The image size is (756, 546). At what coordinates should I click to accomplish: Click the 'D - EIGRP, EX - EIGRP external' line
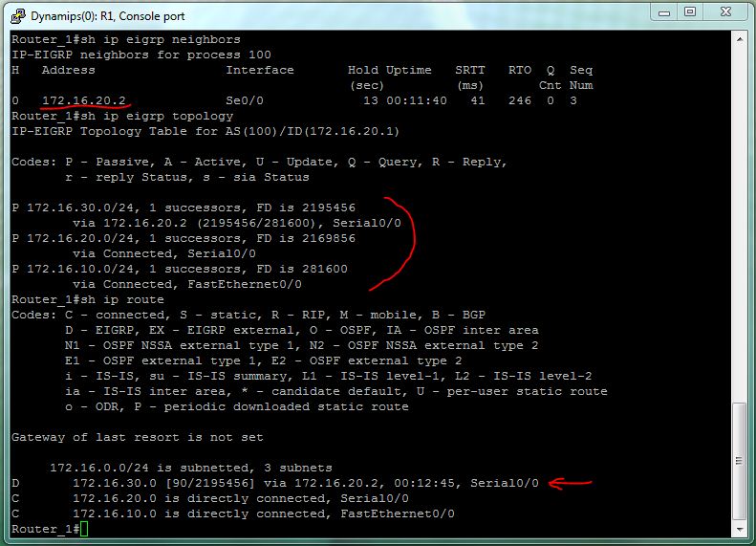click(x=302, y=330)
